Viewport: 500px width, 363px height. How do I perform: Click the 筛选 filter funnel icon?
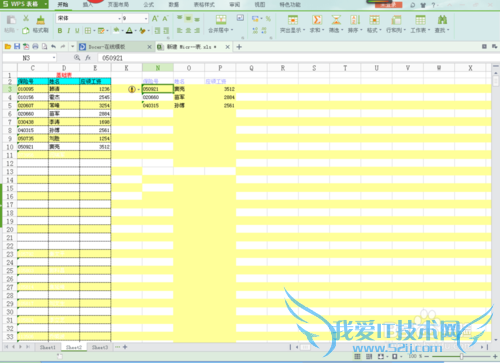pos(336,20)
